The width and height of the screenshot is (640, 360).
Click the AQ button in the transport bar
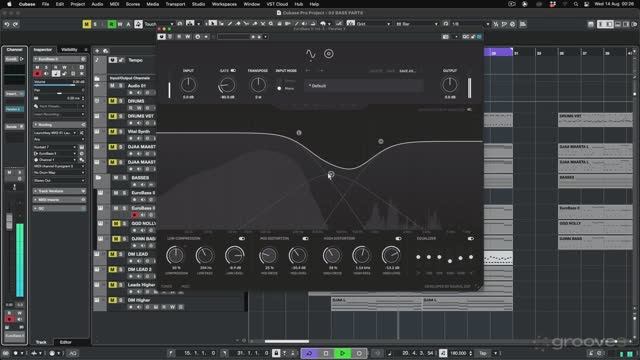73,353
